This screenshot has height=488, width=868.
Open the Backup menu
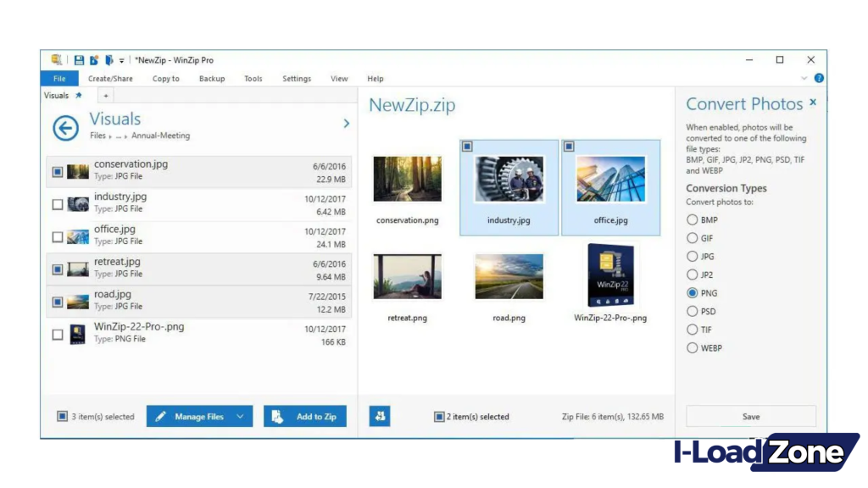tap(211, 79)
